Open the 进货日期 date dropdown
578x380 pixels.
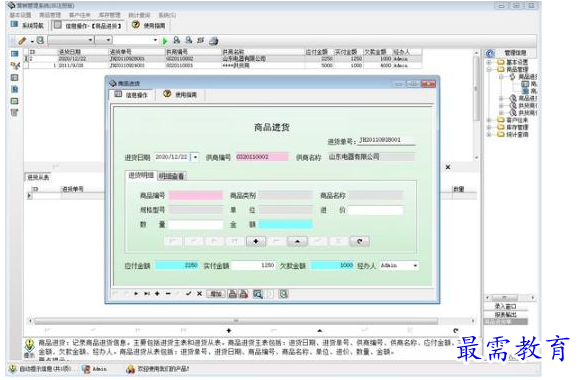click(195, 157)
